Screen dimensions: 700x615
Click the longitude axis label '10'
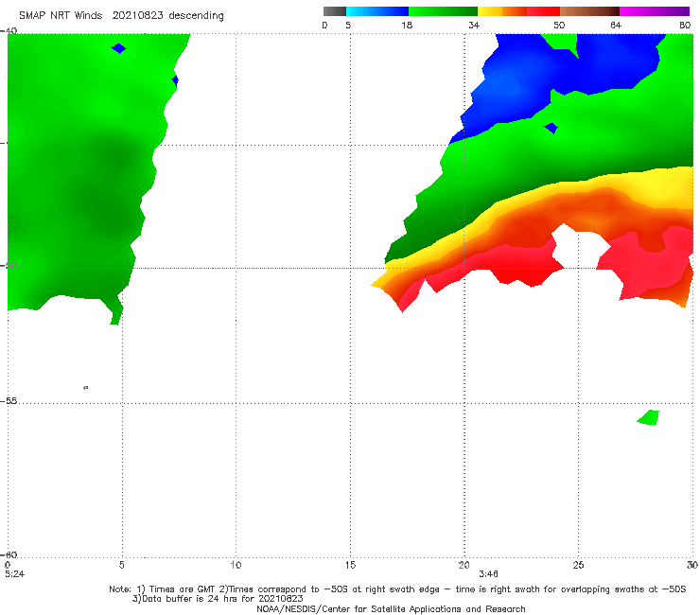click(x=236, y=565)
